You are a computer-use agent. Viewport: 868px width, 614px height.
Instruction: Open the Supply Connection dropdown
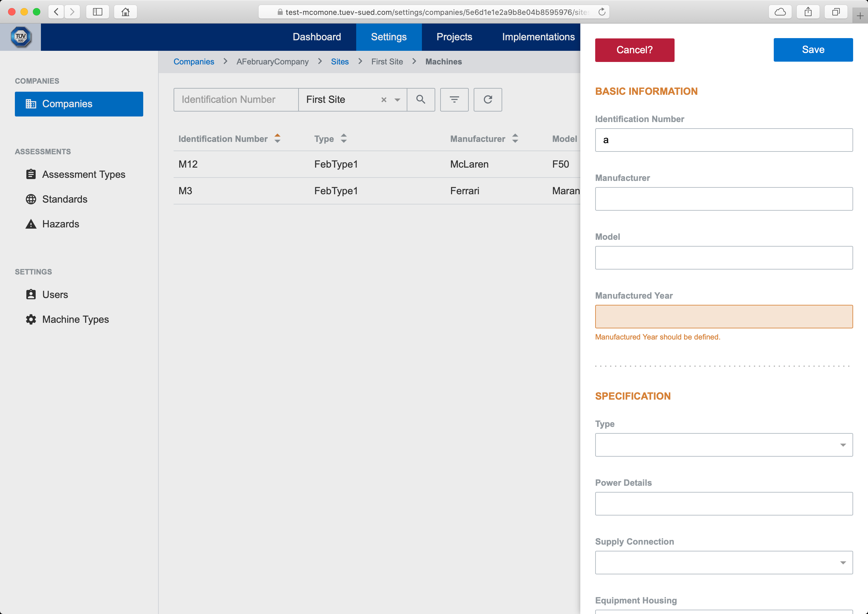coord(724,563)
